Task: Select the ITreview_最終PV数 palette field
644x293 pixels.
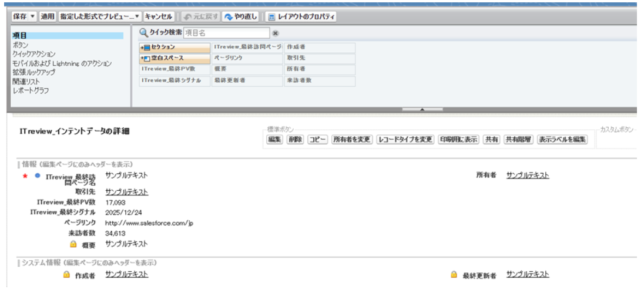Action: [175, 69]
